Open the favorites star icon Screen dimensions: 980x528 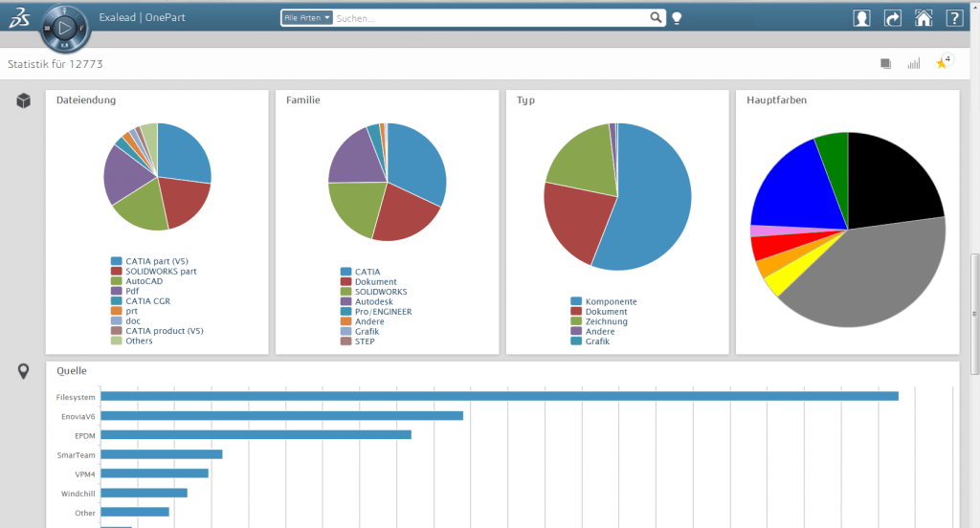[943, 62]
